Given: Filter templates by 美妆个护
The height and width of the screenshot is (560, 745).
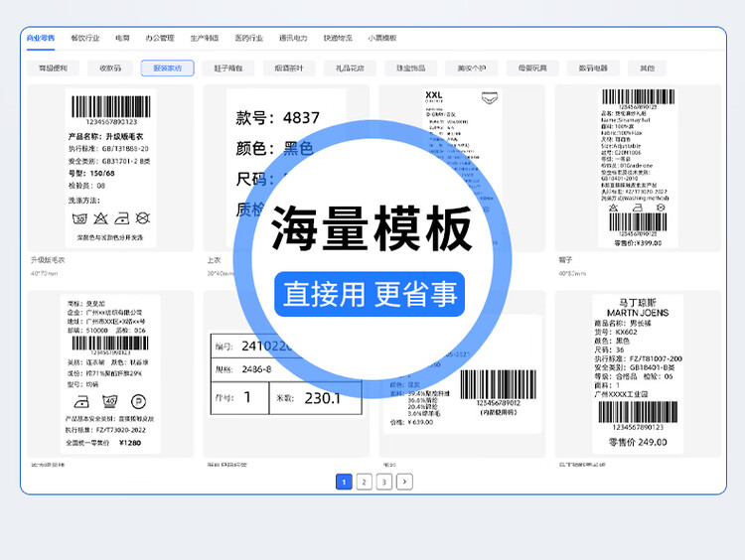Looking at the screenshot, I should point(472,68).
